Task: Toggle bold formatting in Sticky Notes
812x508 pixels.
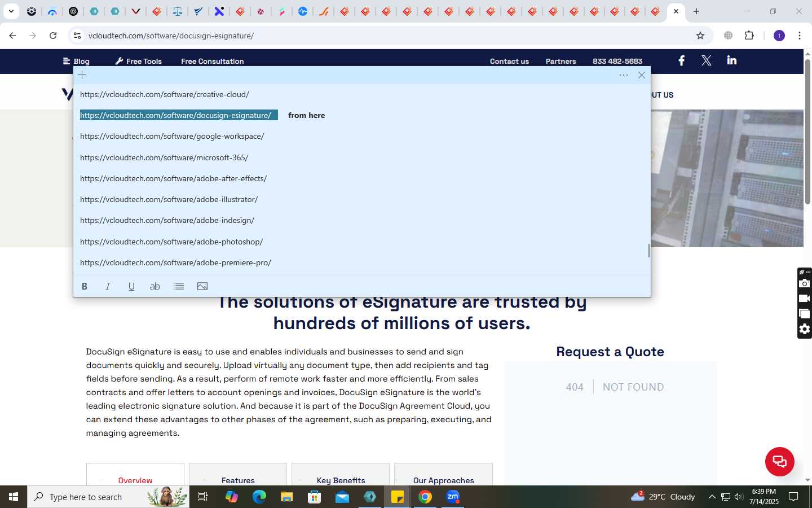Action: click(x=85, y=286)
